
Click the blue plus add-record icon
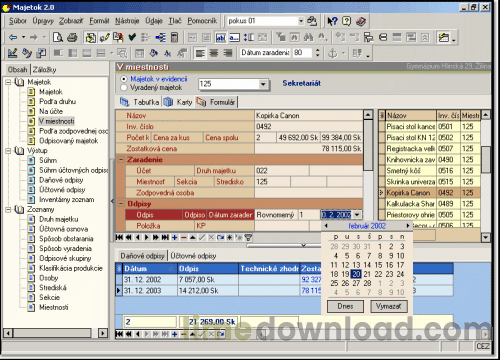[174, 238]
